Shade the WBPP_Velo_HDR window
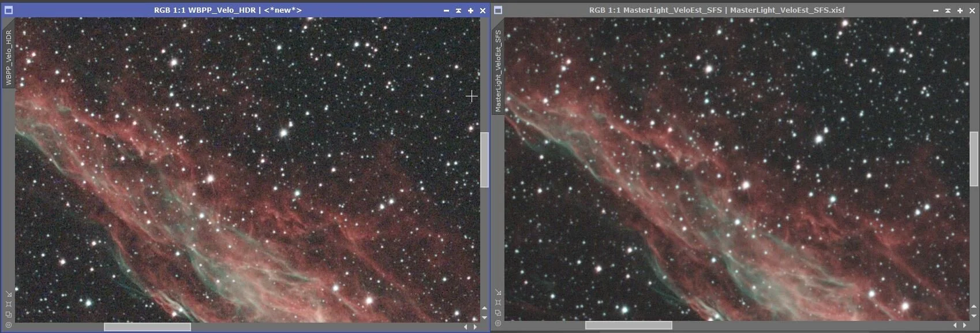 tap(458, 10)
